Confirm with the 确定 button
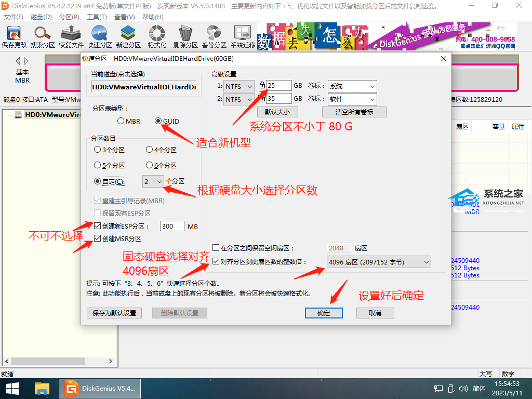The image size is (532, 399). click(324, 313)
